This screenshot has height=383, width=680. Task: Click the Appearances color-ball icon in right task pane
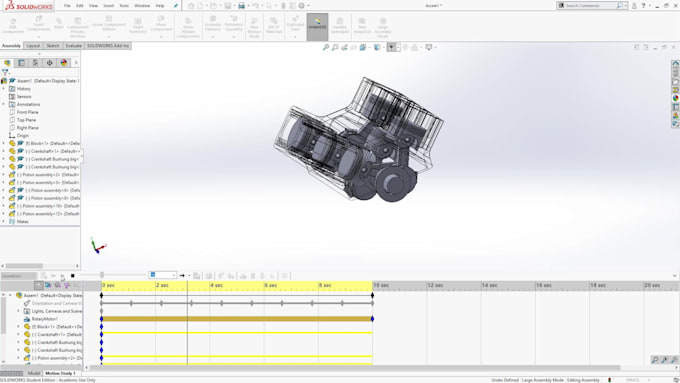(x=675, y=98)
